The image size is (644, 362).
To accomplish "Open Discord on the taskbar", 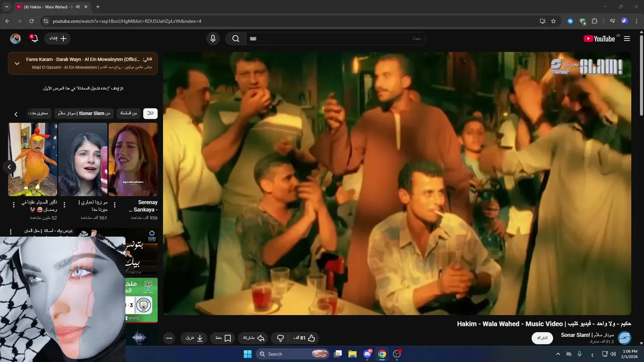I will click(367, 354).
